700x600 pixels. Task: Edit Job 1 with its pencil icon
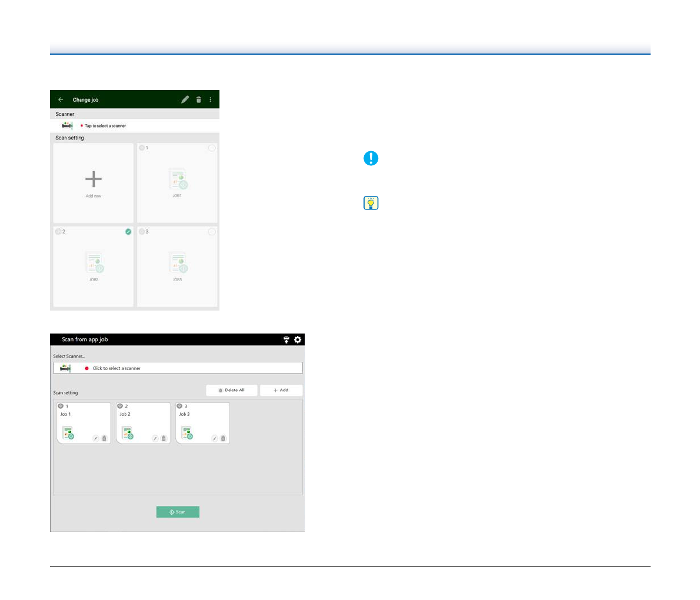(96, 438)
